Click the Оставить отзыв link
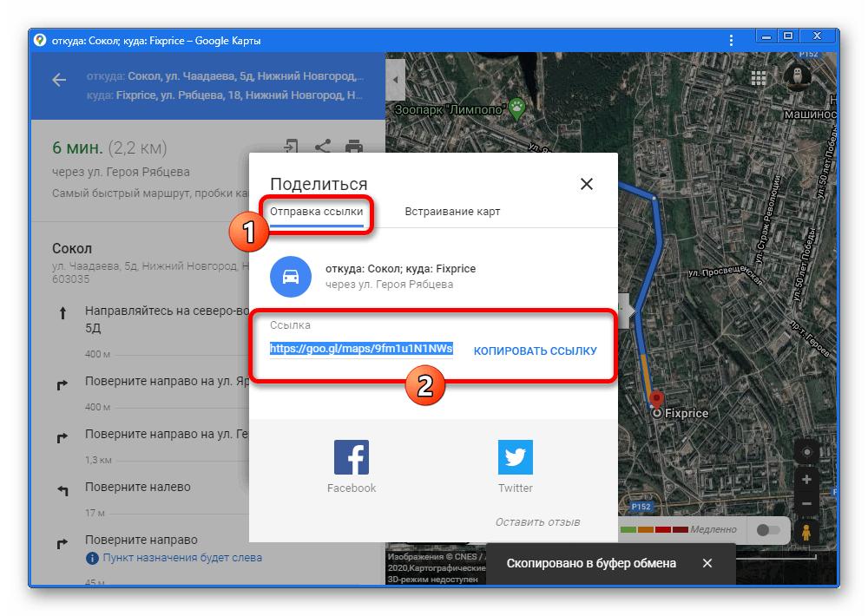Viewport: 868px width, 616px height. [537, 522]
